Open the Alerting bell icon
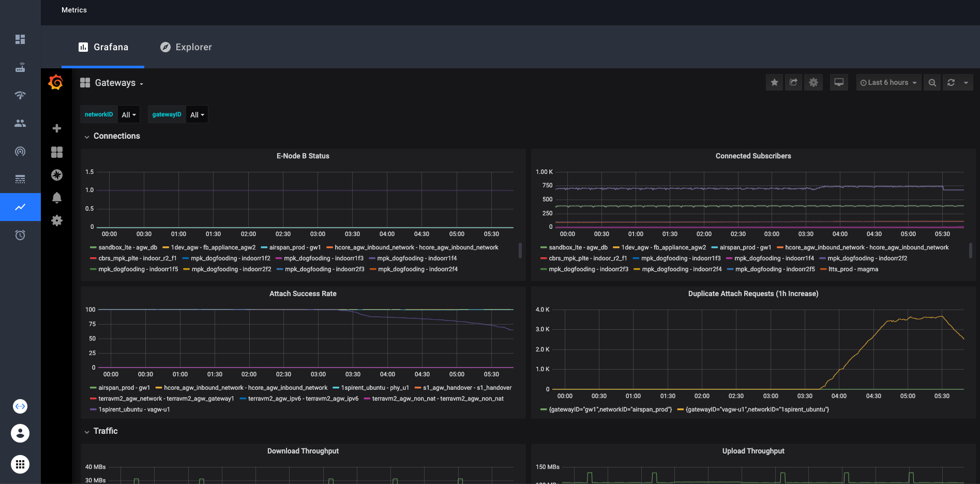Viewport: 980px width, 484px height. click(x=56, y=197)
